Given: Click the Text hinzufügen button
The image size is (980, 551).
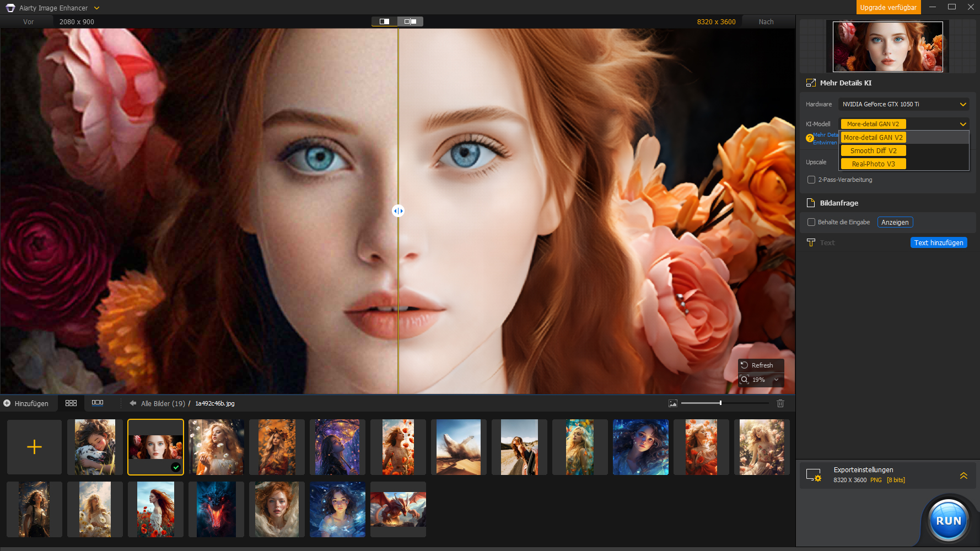Looking at the screenshot, I should [938, 242].
